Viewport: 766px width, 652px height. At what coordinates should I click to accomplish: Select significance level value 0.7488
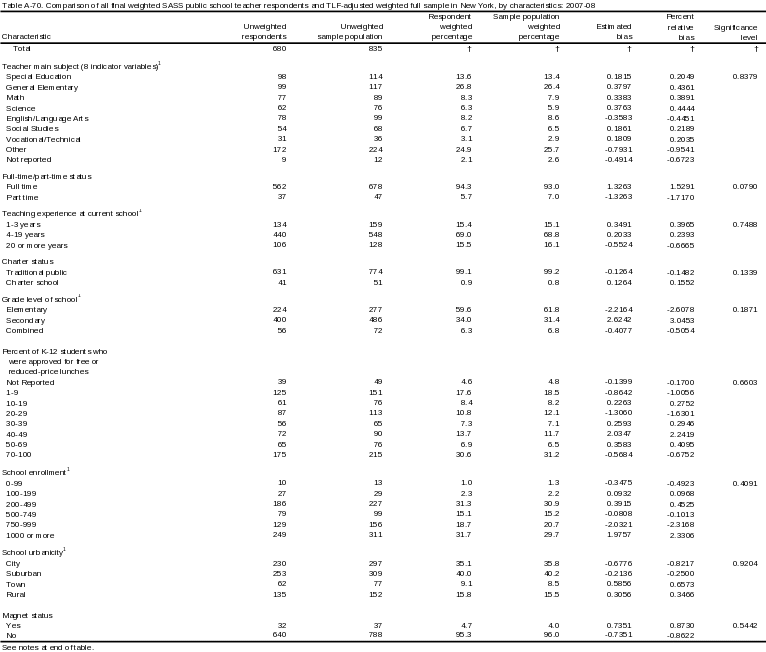coord(745,225)
